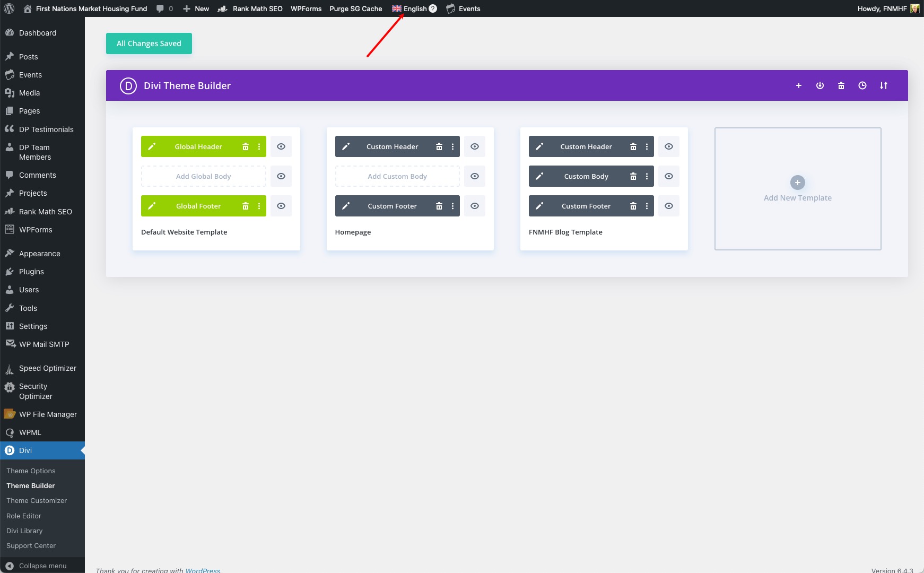Click the FNMHF Blog Template name label
The image size is (924, 573).
click(565, 232)
